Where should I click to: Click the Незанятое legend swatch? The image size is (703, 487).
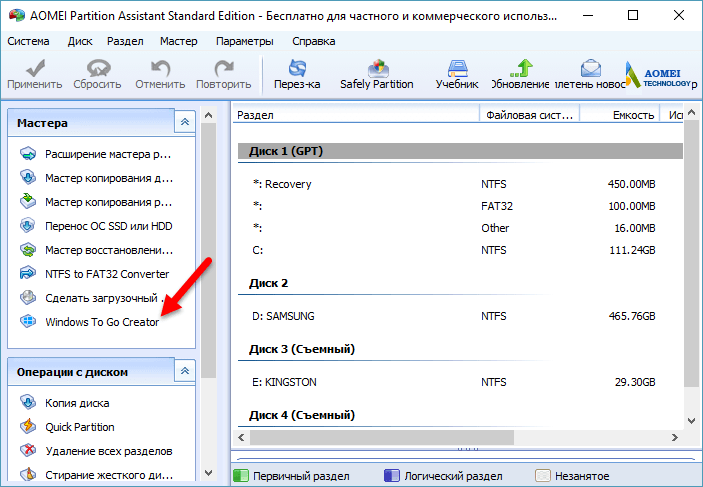[542, 476]
